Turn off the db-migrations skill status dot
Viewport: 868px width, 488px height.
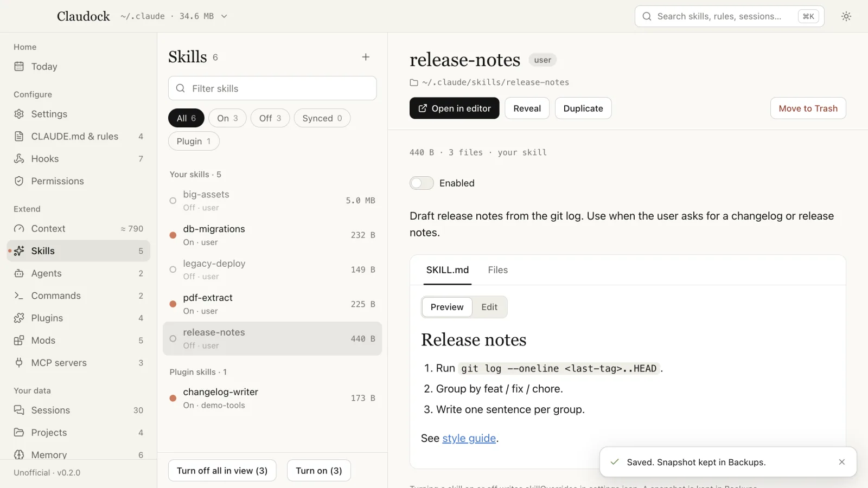173,235
